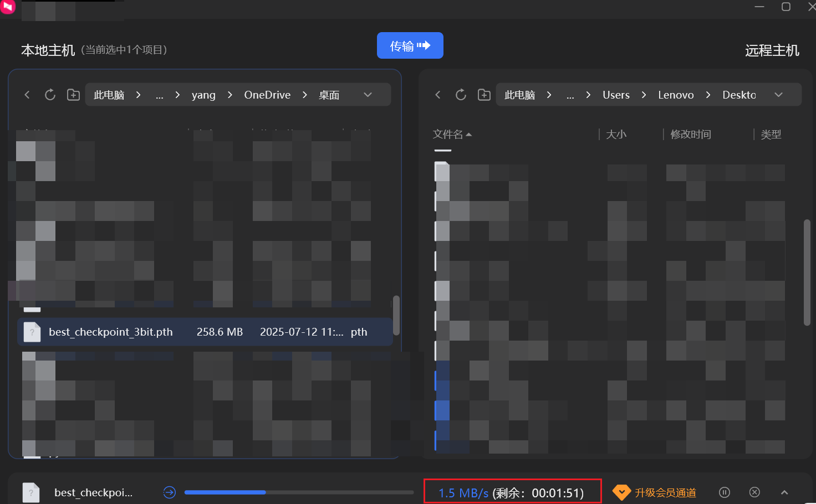Select 此电脑 in the local path

pyautogui.click(x=109, y=95)
